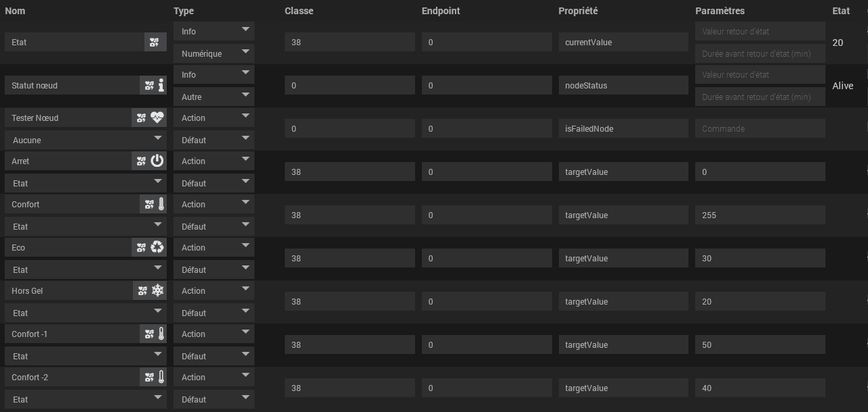Open the Numérique subtype dropdown for Etat
The height and width of the screenshot is (412, 868).
click(x=214, y=53)
